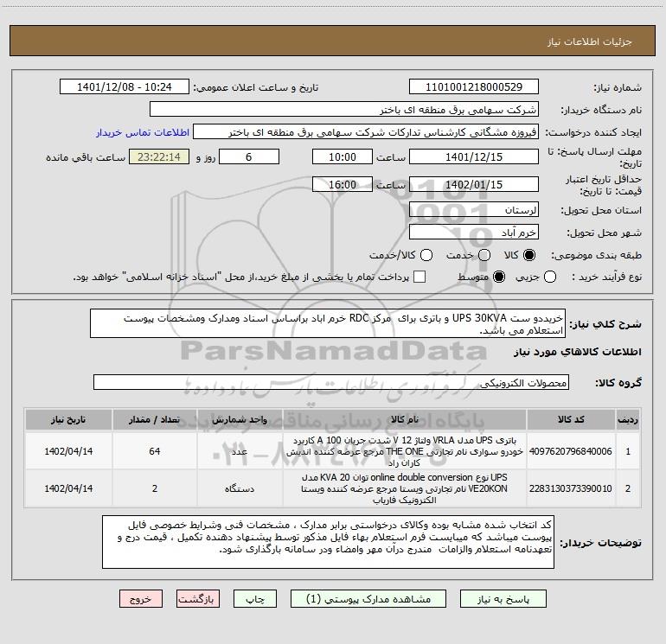Select the متوسط purchase type radio
The height and width of the screenshot is (644, 666).
(499, 277)
